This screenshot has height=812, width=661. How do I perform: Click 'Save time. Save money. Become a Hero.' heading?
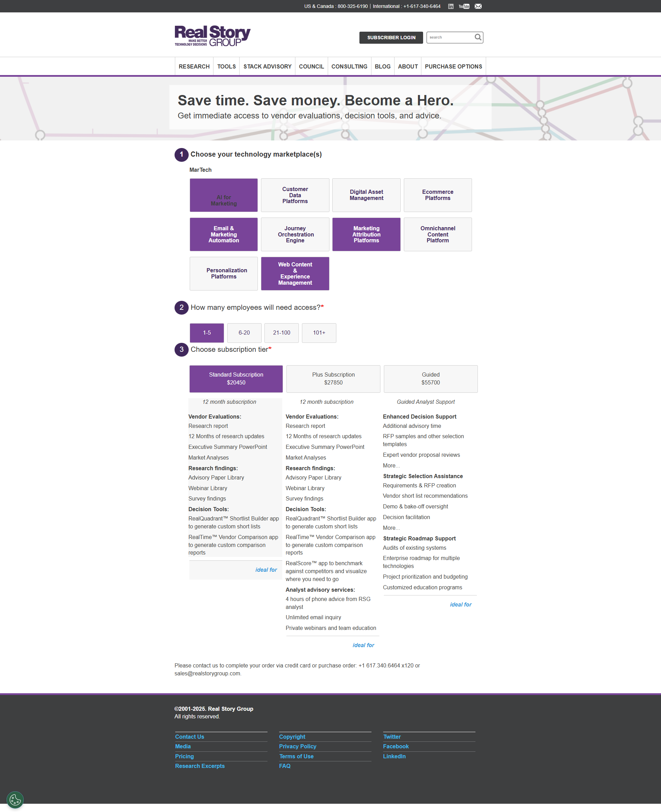[x=316, y=101]
